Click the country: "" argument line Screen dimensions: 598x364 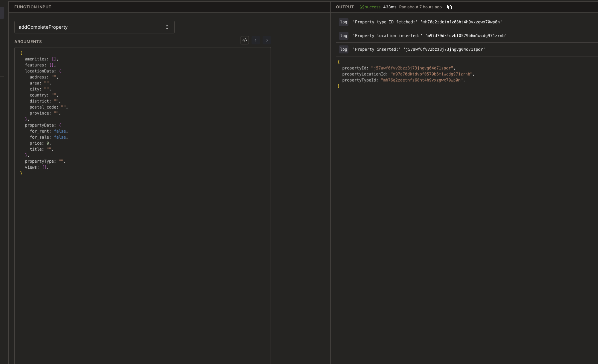point(44,95)
